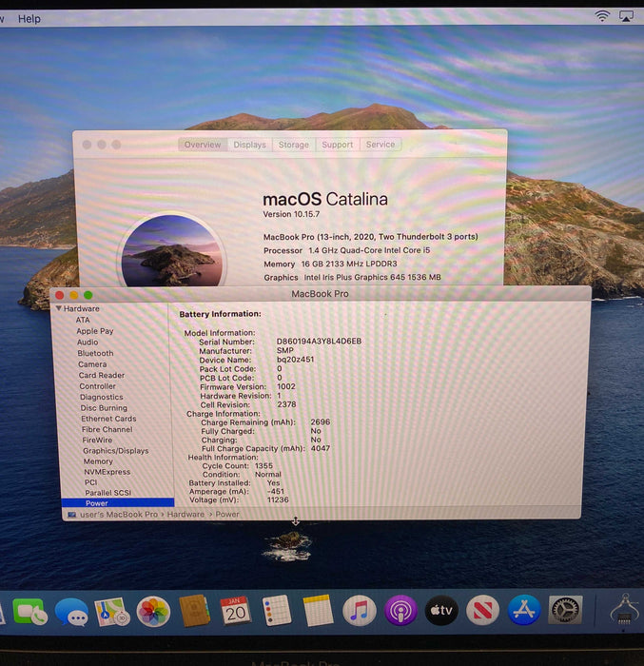Open FaceTime from the Dock
The image size is (644, 666).
click(29, 612)
